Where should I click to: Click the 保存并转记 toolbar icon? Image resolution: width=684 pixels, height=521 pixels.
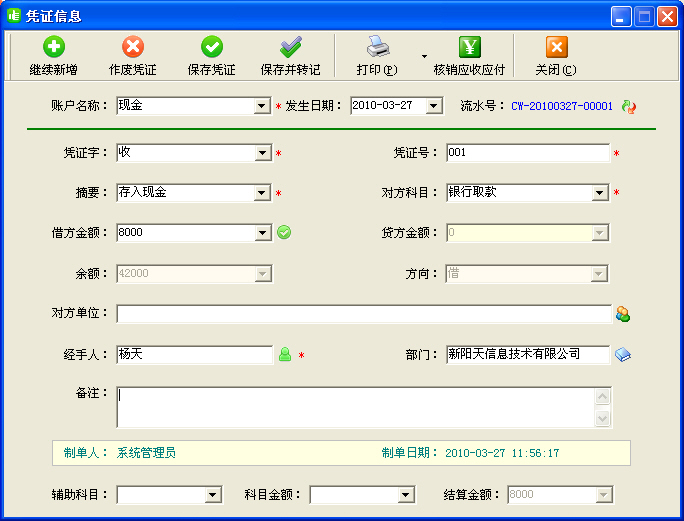click(x=290, y=47)
